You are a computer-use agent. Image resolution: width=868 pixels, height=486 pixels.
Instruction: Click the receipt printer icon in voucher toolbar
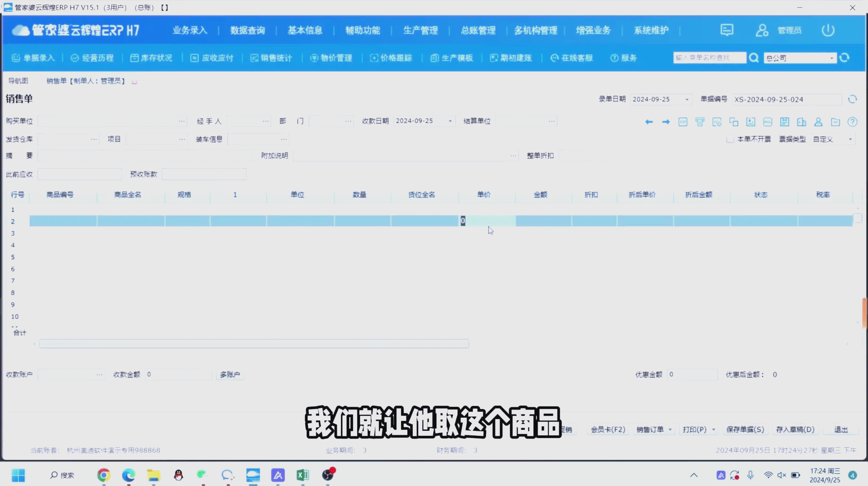click(x=700, y=122)
